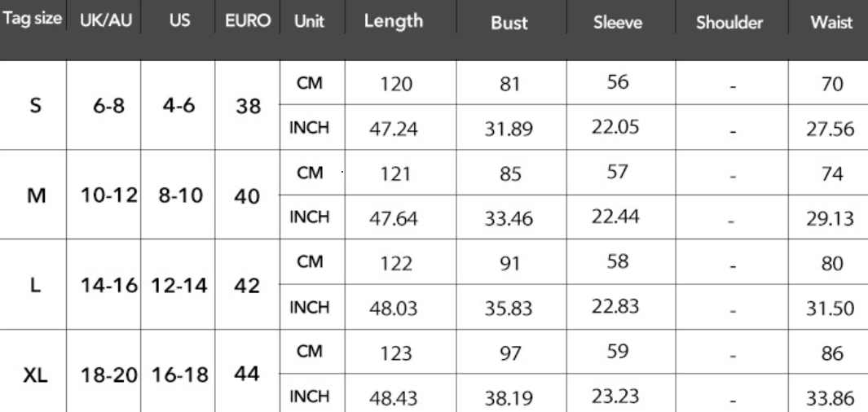Click the Length column header
This screenshot has height=412, width=868.
pos(393,22)
